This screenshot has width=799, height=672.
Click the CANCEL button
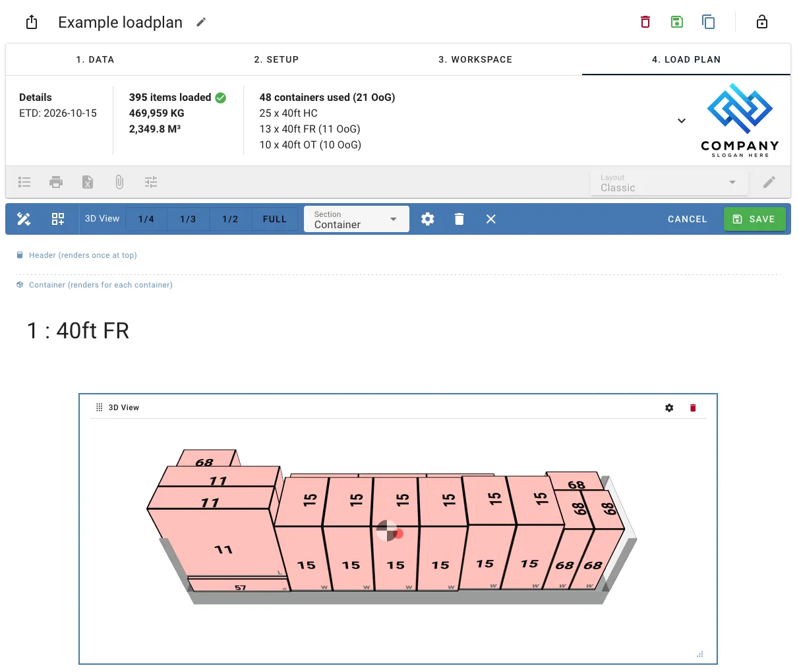click(688, 219)
